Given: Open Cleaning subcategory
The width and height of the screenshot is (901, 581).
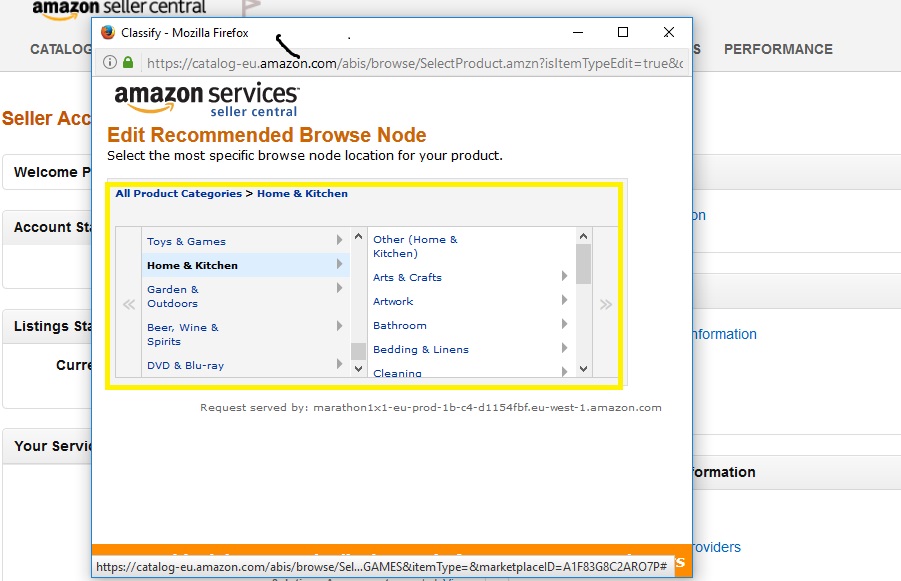Looking at the screenshot, I should pyautogui.click(x=397, y=373).
